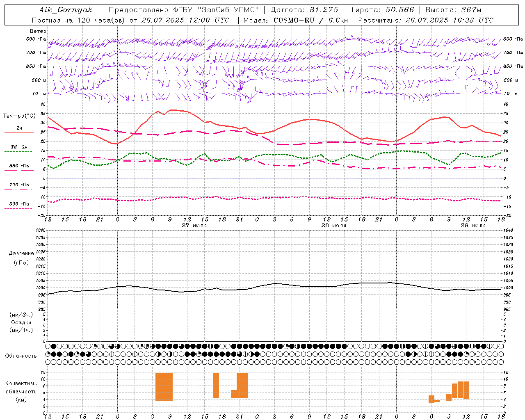The height and width of the screenshot is (420, 525).
Task: Click the Тем-ра(°C) temperature panel label
Action: click(x=19, y=116)
